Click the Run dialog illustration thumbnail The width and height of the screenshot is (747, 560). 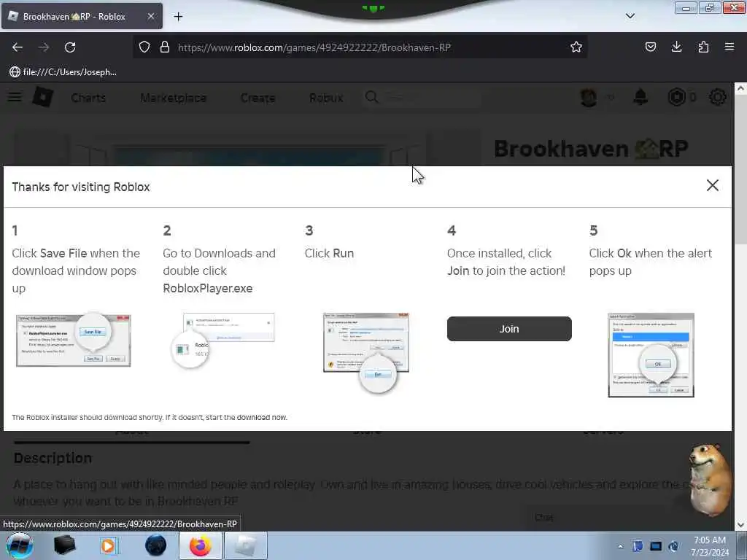[366, 352]
